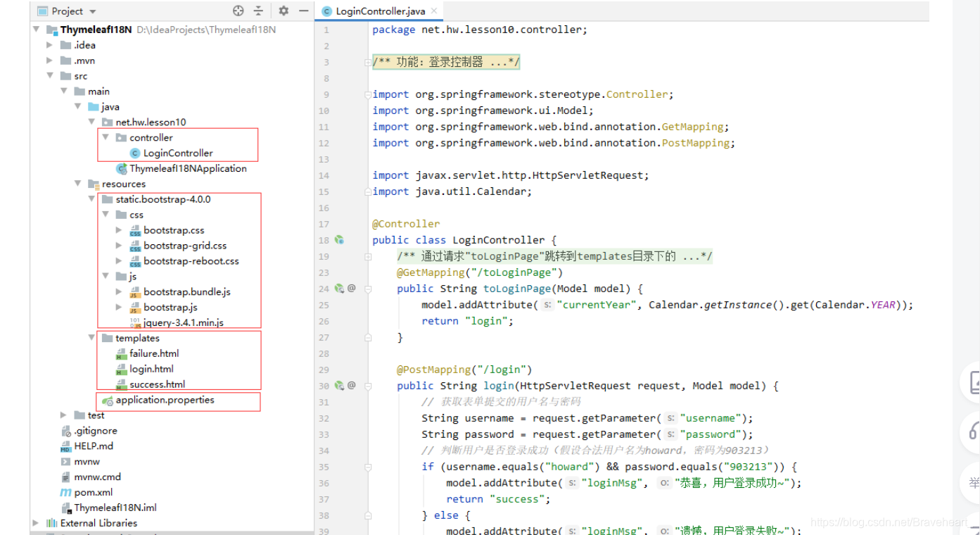Select mvnw file
980x535 pixels.
pyautogui.click(x=80, y=462)
